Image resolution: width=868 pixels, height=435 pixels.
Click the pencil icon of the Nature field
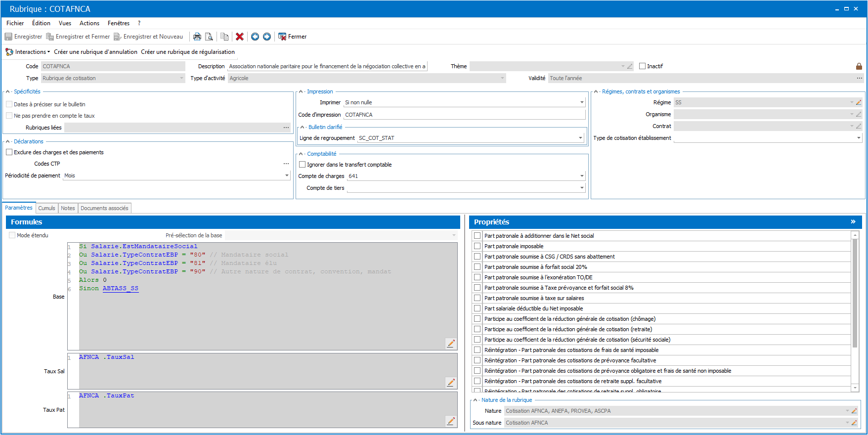point(854,411)
